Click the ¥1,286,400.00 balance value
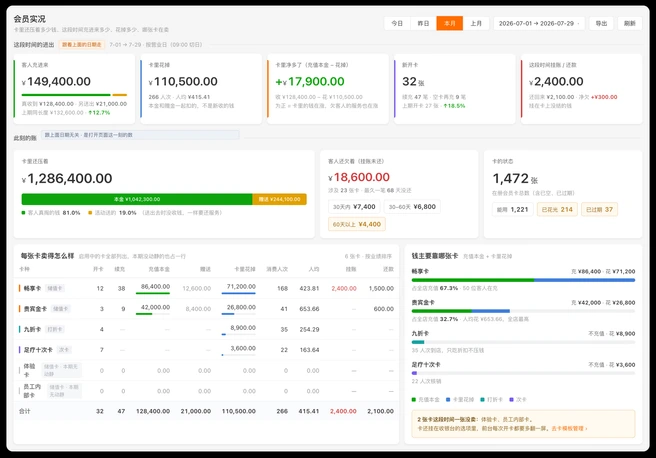 tap(67, 179)
